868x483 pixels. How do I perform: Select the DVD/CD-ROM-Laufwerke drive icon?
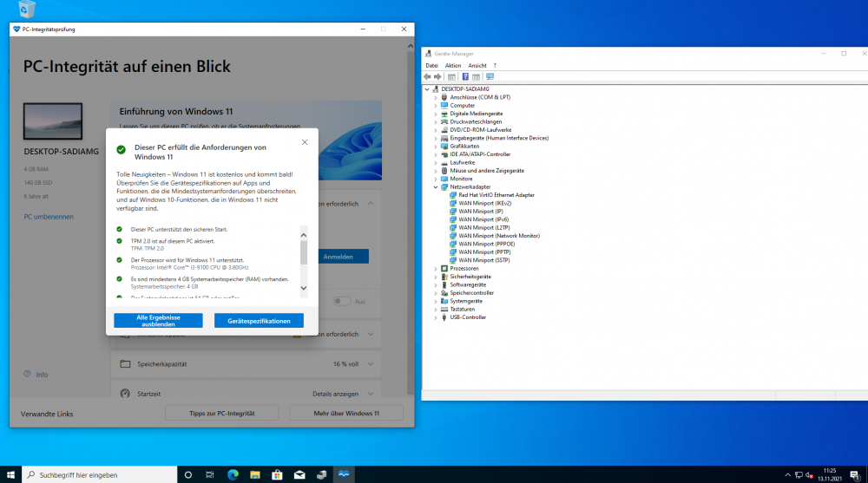(444, 130)
